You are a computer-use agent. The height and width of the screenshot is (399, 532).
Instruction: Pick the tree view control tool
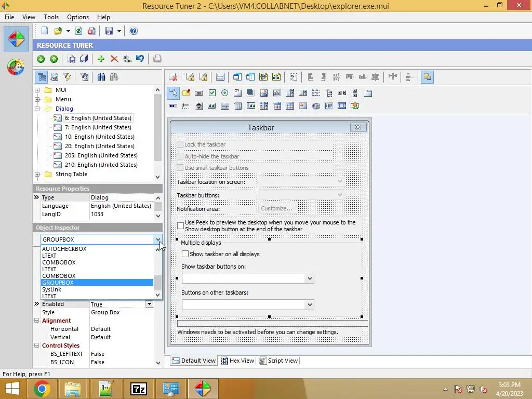[x=329, y=93]
